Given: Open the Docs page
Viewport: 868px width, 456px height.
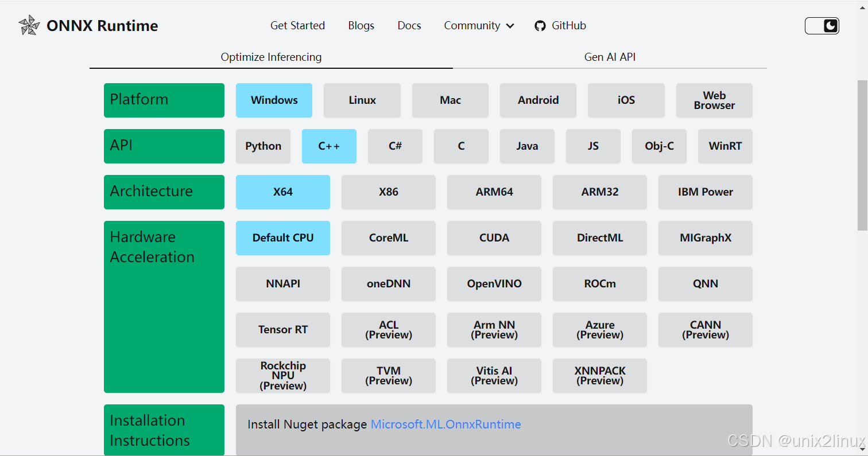Looking at the screenshot, I should (x=409, y=26).
